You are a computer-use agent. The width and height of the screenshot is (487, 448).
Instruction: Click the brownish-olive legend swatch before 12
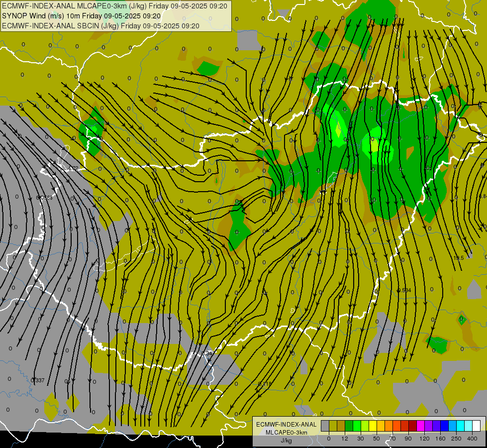[x=341, y=426]
